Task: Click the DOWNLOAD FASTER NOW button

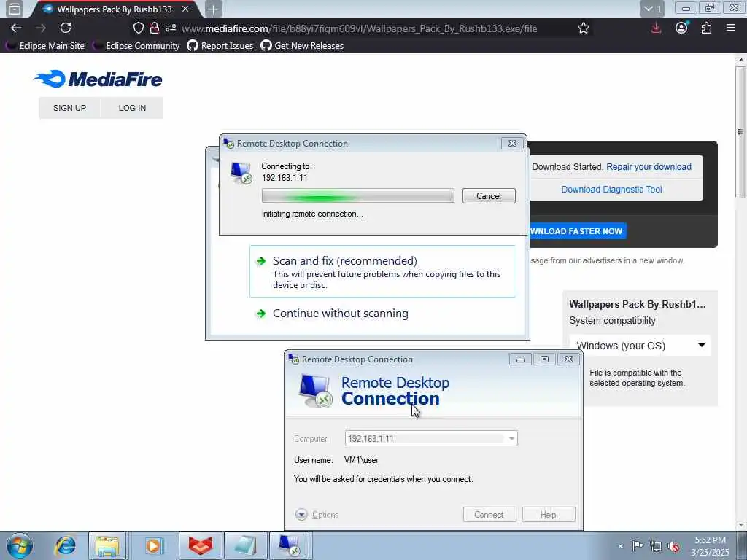Action: [578, 231]
